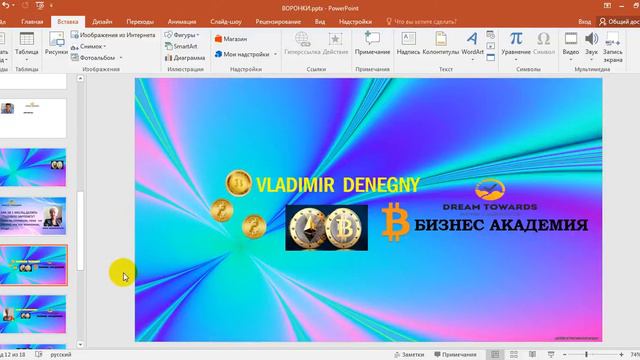Insert a SmartArt graphic
This screenshot has width=640, height=360.
[x=181, y=47]
